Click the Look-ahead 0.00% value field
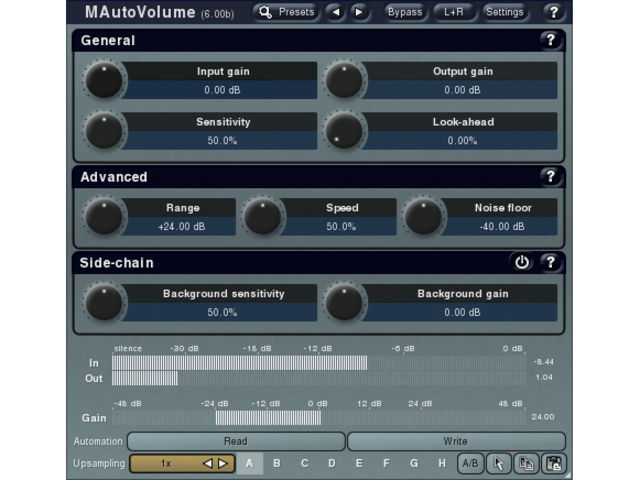This screenshot has width=640, height=480. click(x=462, y=140)
